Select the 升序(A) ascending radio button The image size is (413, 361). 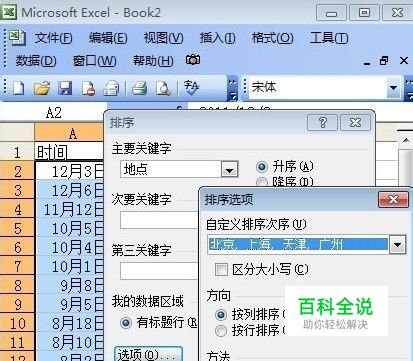point(262,166)
